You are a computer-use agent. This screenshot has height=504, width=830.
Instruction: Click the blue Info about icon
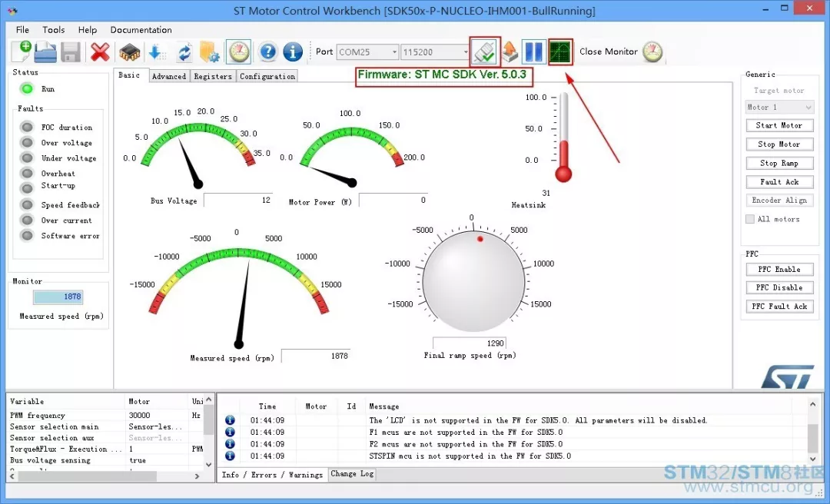click(293, 52)
